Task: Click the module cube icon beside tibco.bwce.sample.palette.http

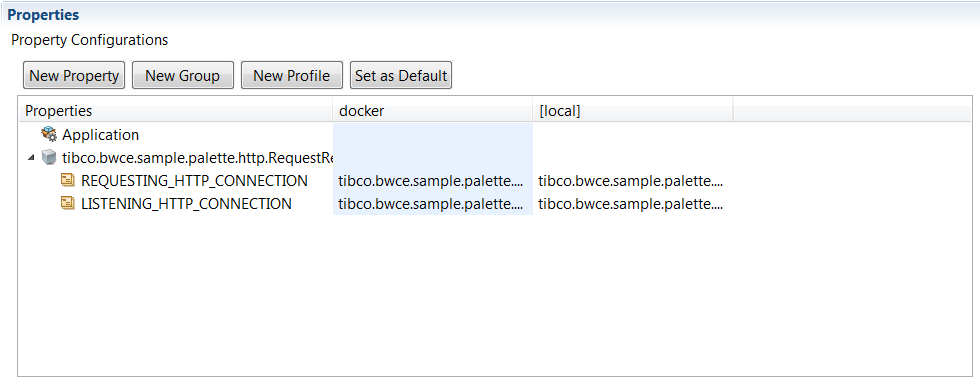Action: (x=49, y=157)
